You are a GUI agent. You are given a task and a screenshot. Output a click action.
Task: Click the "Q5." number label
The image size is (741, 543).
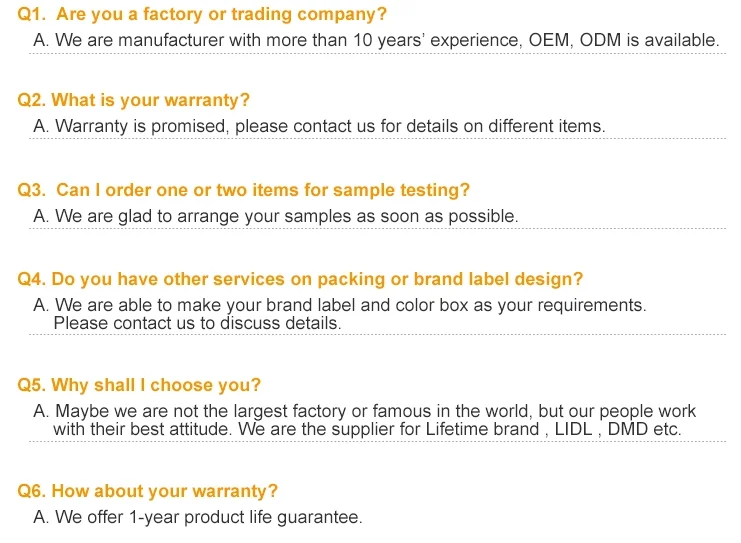click(32, 385)
